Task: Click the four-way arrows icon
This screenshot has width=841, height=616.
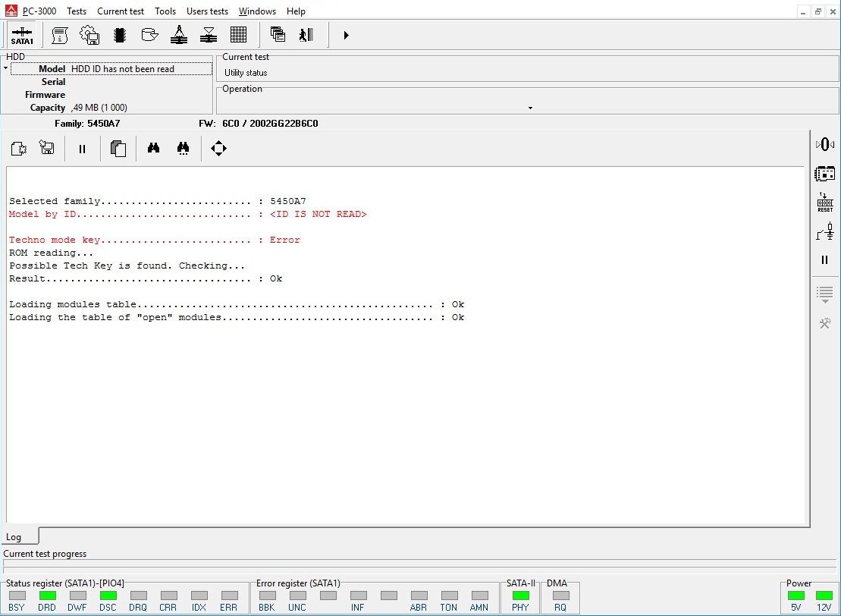Action: [x=219, y=149]
